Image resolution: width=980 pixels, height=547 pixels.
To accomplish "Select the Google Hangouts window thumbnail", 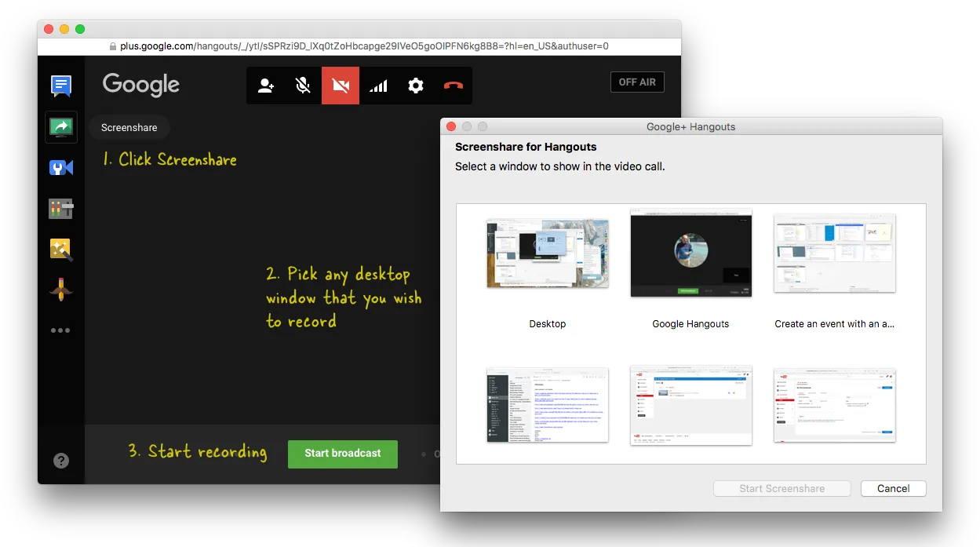I will click(x=690, y=253).
